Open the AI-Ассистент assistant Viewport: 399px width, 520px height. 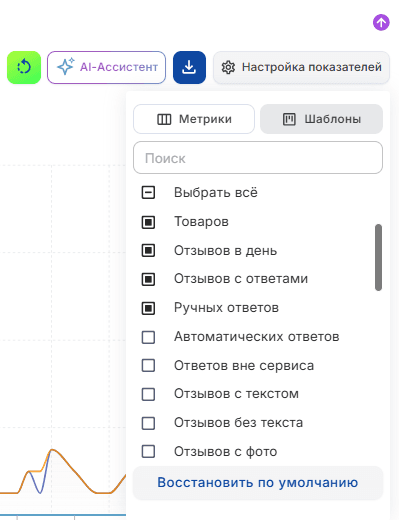pyautogui.click(x=106, y=67)
